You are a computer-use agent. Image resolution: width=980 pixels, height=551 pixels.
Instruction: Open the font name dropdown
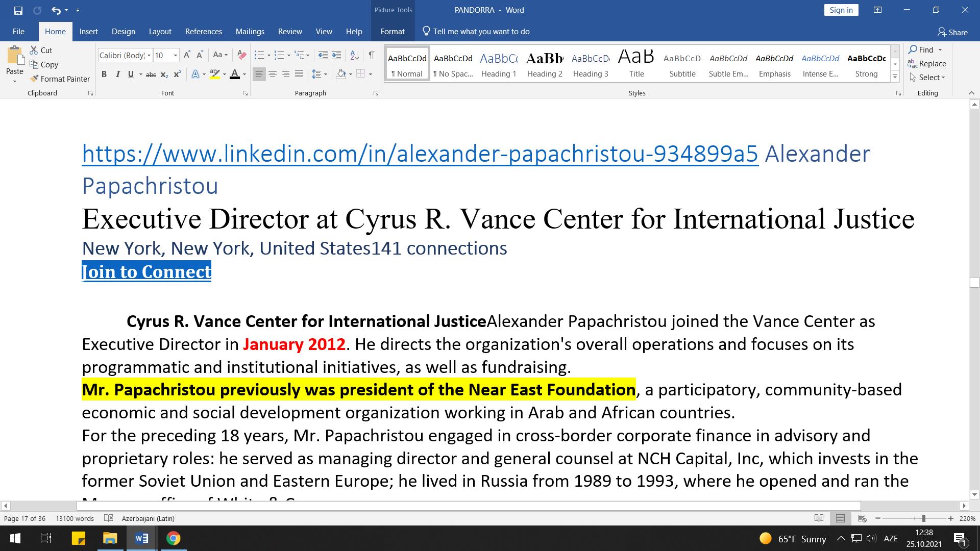click(149, 55)
